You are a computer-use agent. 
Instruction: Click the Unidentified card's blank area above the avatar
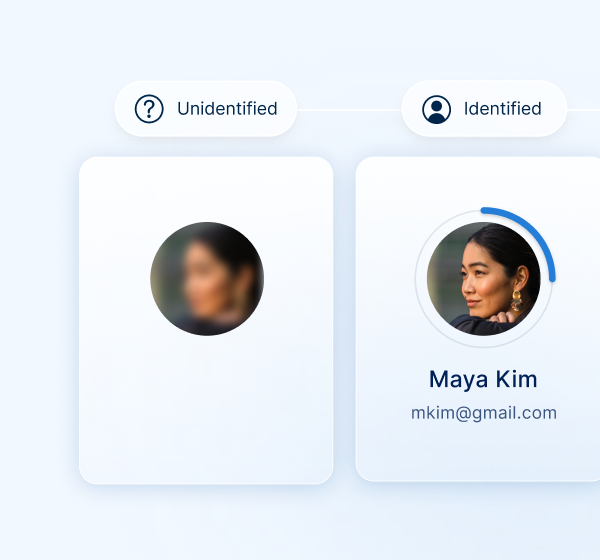(206, 188)
